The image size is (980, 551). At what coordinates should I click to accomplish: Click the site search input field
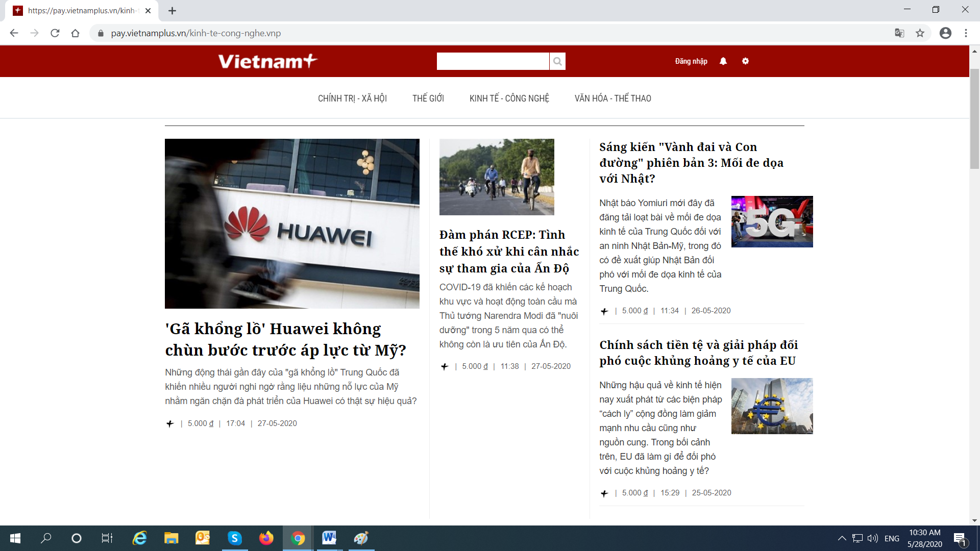pos(493,61)
